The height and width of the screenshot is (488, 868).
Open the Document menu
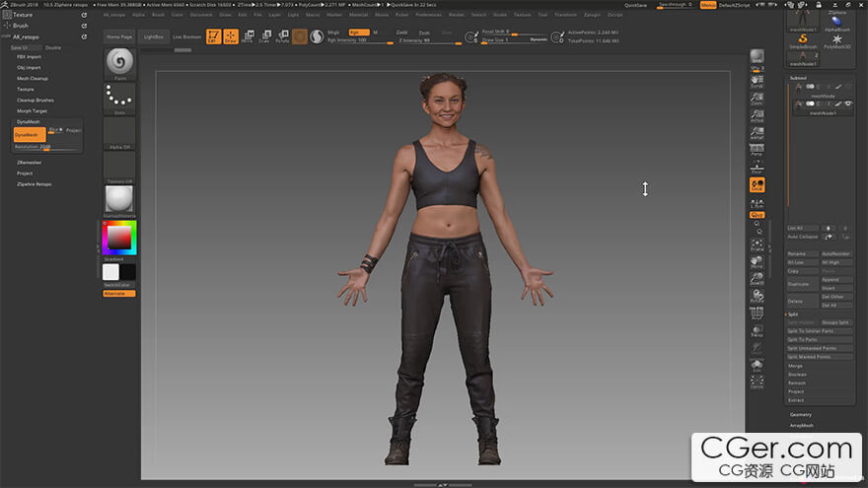[201, 15]
